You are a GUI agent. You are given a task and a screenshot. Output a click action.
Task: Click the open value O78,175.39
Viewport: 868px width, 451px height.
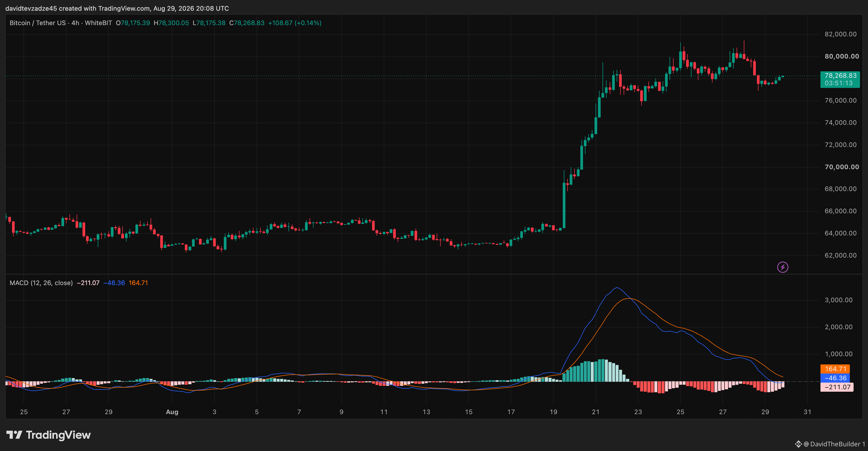click(x=133, y=23)
